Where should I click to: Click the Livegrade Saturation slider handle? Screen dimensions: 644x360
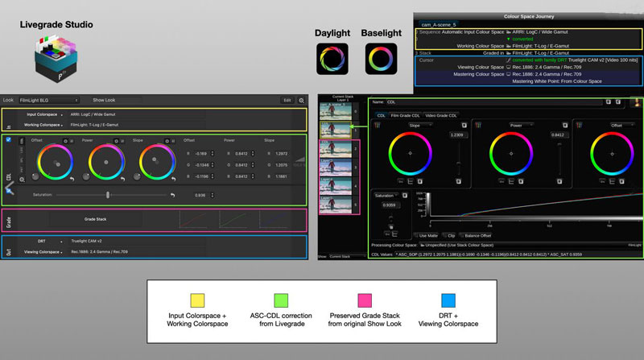108,195
